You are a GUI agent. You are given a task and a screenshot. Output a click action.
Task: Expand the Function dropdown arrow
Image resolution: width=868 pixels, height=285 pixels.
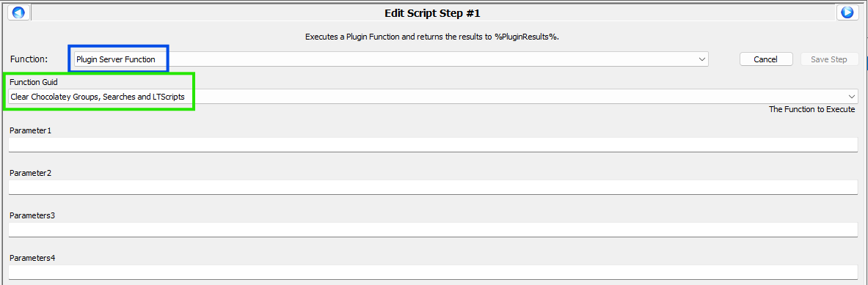(x=702, y=59)
